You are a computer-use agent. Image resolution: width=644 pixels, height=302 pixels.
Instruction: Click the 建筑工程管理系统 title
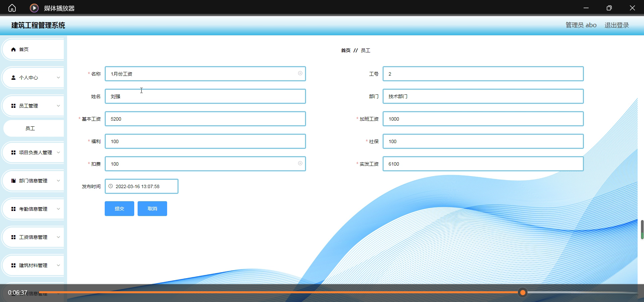coord(38,25)
